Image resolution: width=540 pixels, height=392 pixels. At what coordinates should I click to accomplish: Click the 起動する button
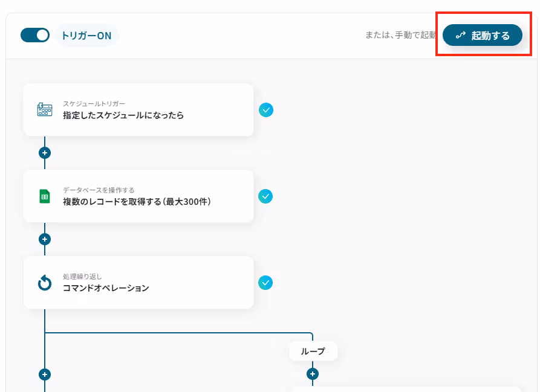482,35
